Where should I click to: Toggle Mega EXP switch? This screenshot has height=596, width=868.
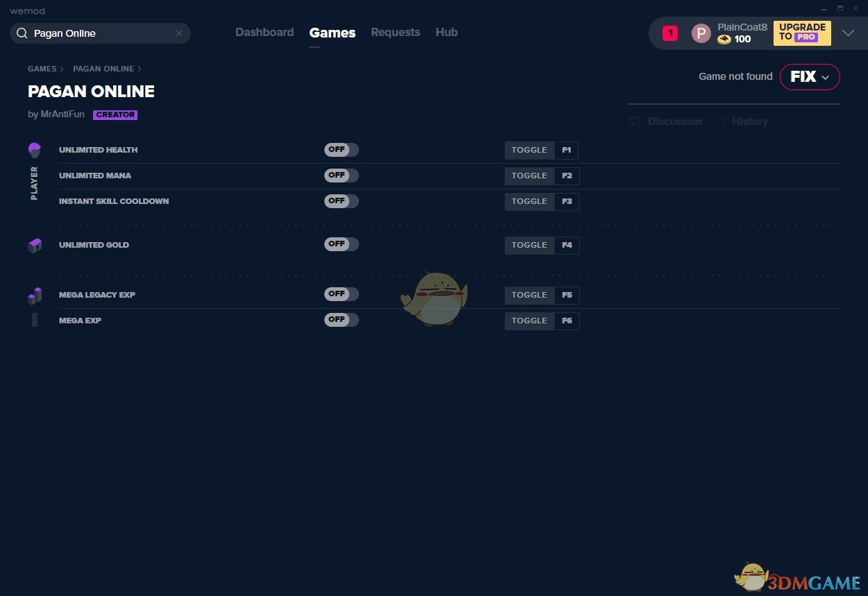342,320
